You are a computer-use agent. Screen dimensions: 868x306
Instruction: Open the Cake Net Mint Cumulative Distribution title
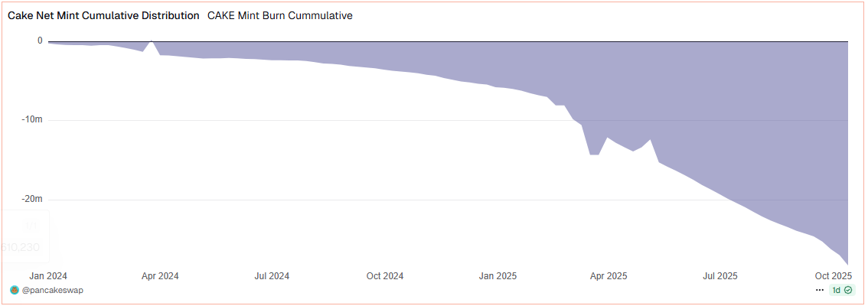pyautogui.click(x=103, y=15)
